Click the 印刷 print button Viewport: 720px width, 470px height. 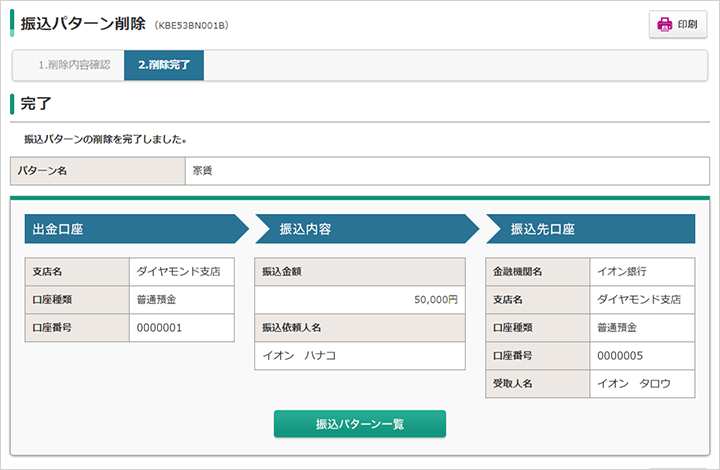tap(678, 24)
